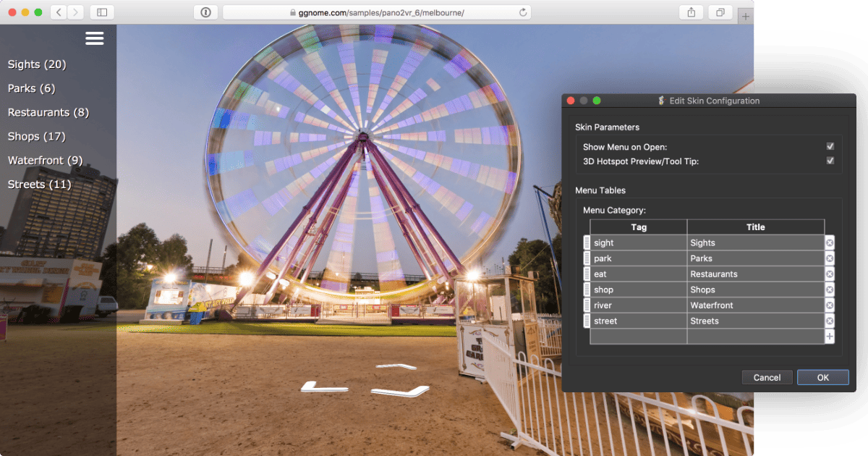868x456 pixels.
Task: Click the reload icon in the address bar
Action: [x=524, y=12]
